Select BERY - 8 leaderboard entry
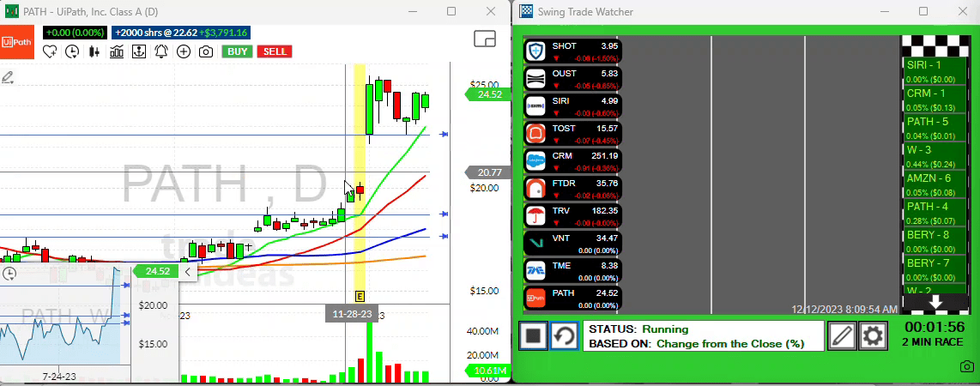The height and width of the screenshot is (386, 980). click(x=935, y=241)
